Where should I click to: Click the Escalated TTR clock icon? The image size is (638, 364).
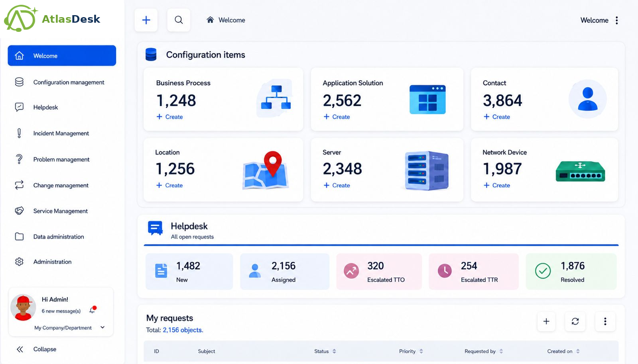(x=445, y=271)
